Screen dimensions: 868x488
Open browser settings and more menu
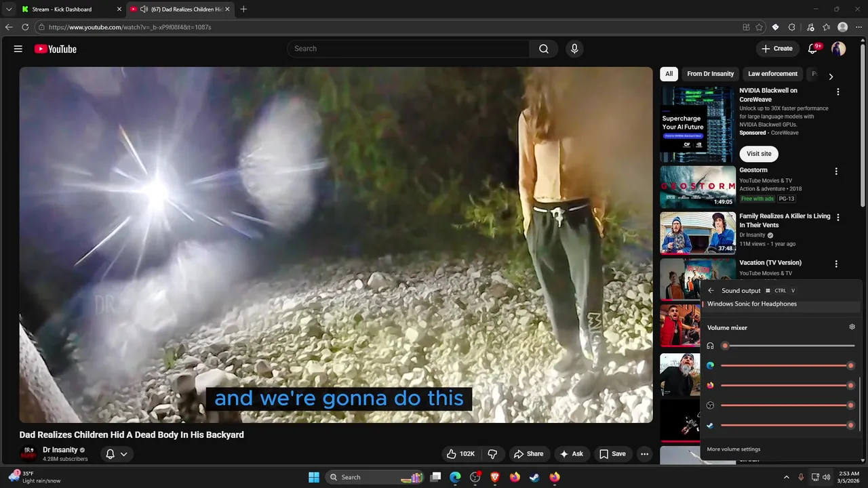[x=859, y=27]
